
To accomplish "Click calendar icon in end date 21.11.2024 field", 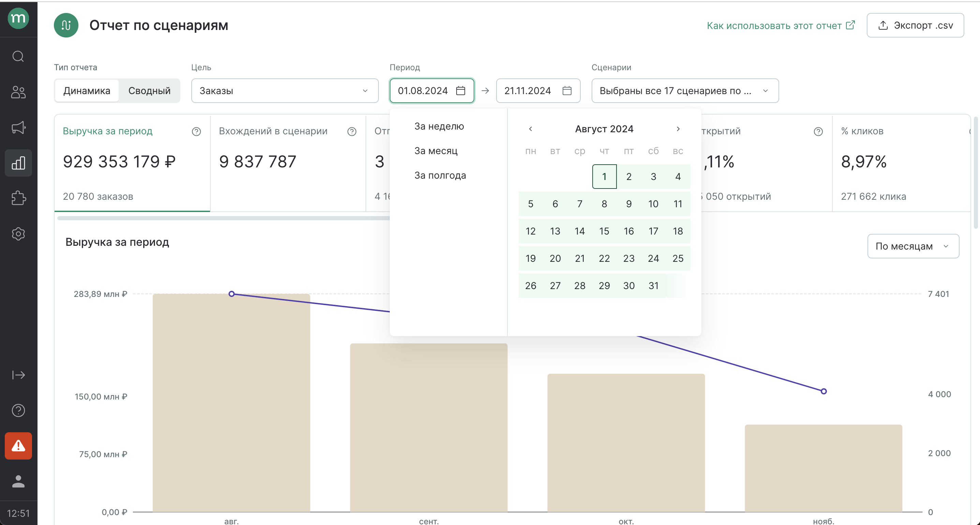I will click(x=567, y=91).
